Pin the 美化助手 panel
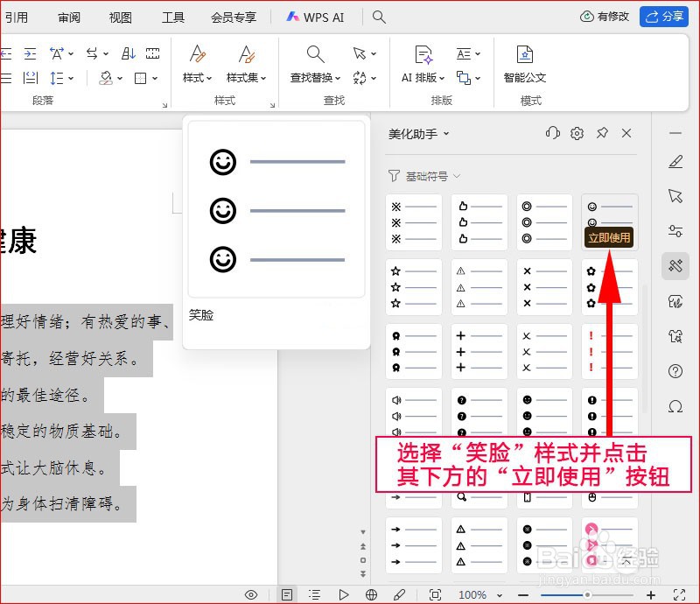Image resolution: width=700 pixels, height=604 pixels. pos(602,133)
